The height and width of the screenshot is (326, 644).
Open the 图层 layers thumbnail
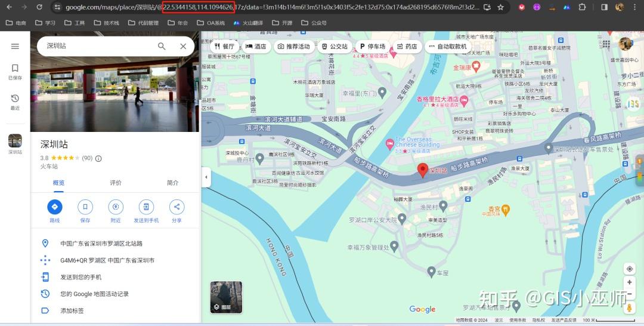point(227,297)
